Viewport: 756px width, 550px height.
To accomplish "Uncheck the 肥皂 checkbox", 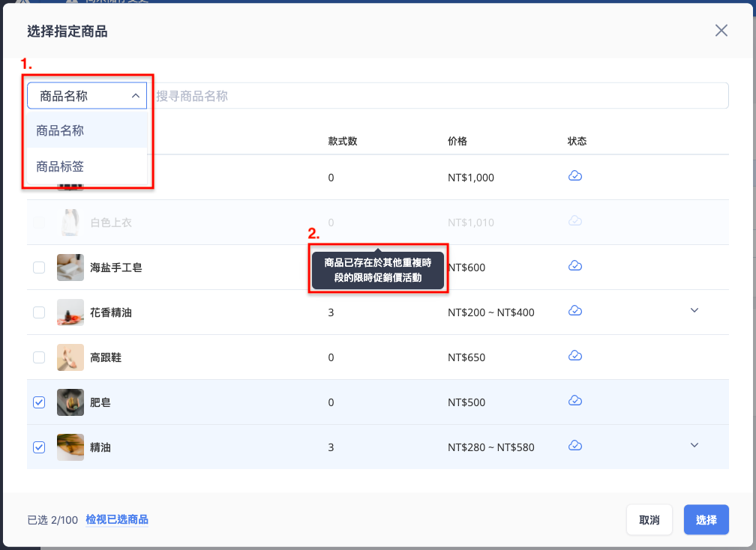I will pos(39,402).
